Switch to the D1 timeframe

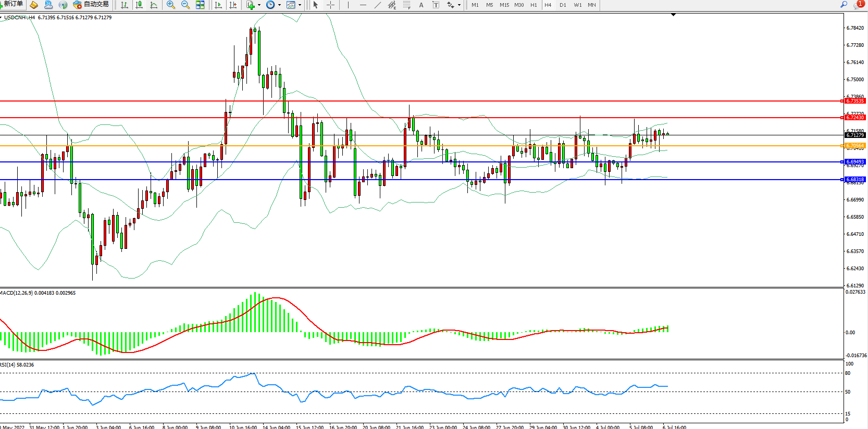tap(563, 5)
